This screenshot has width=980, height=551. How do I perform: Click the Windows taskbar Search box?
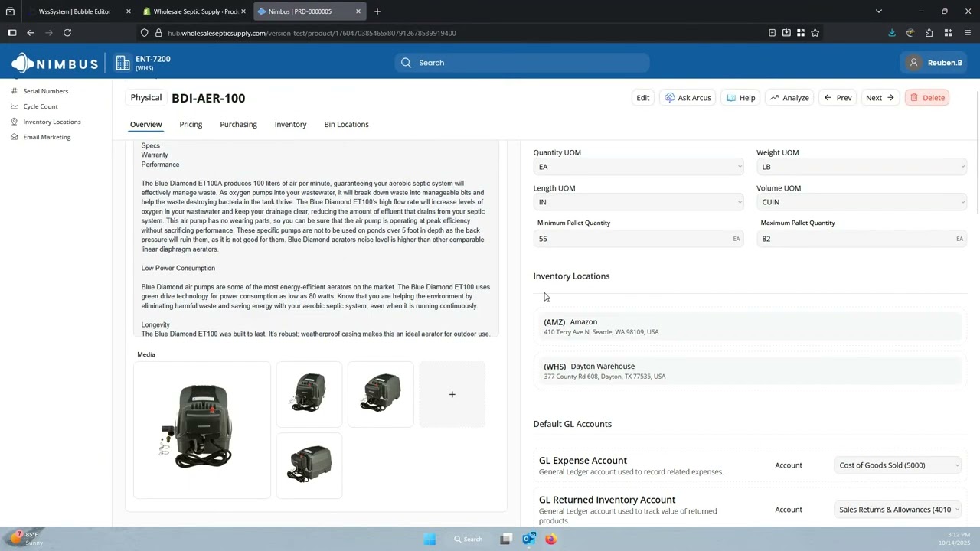point(469,539)
